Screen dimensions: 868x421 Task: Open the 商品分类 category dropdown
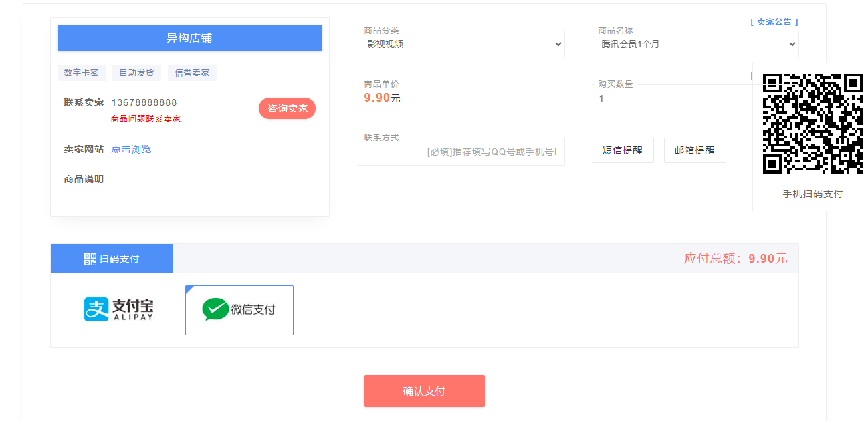pos(461,43)
